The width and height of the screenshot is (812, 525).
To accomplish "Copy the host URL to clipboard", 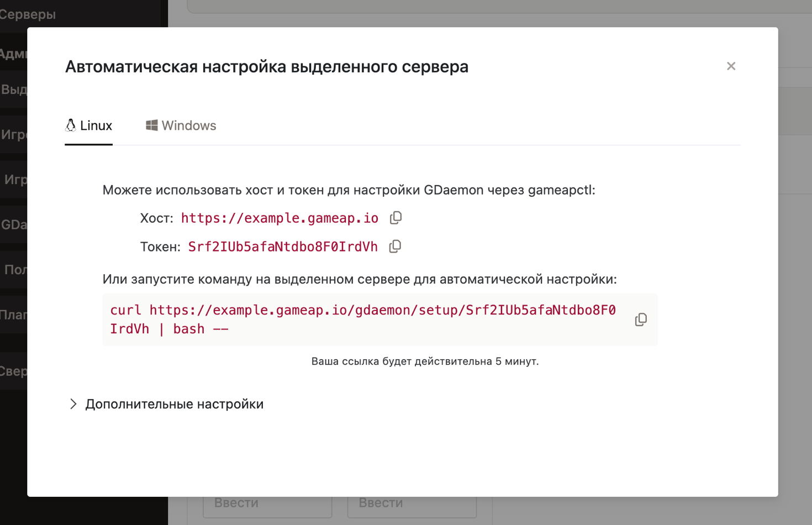I will (x=396, y=218).
